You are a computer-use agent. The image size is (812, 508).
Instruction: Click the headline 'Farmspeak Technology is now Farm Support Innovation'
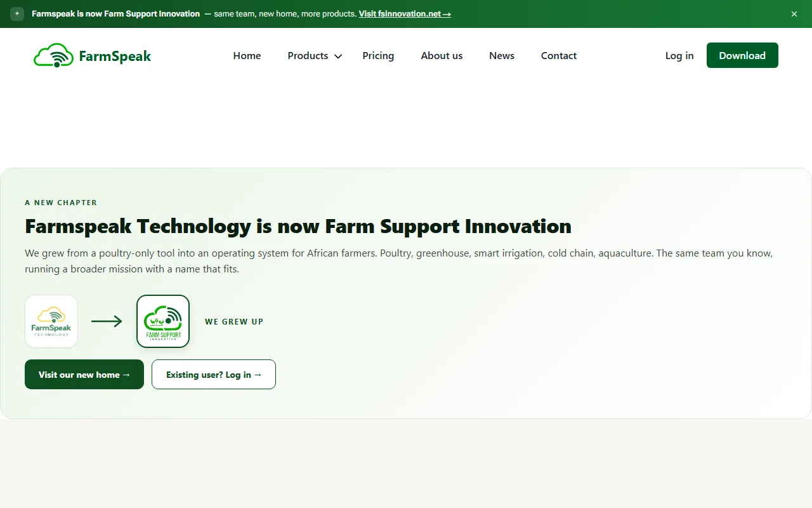click(298, 226)
